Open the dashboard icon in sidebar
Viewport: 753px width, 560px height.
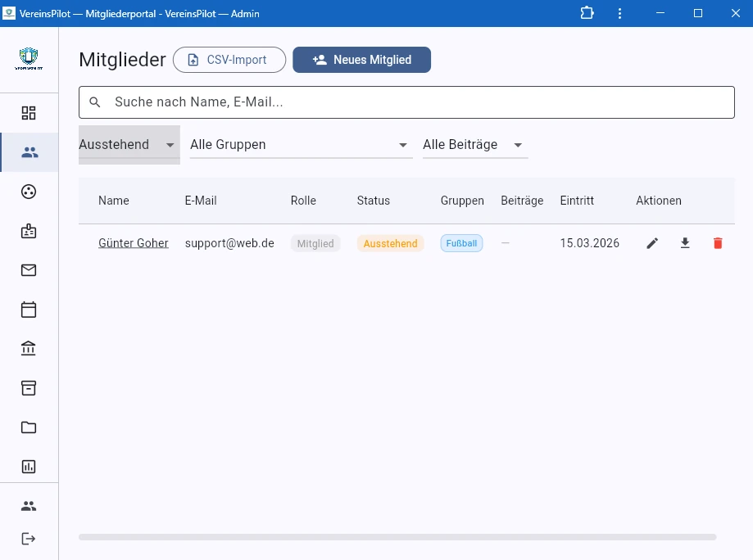29,113
